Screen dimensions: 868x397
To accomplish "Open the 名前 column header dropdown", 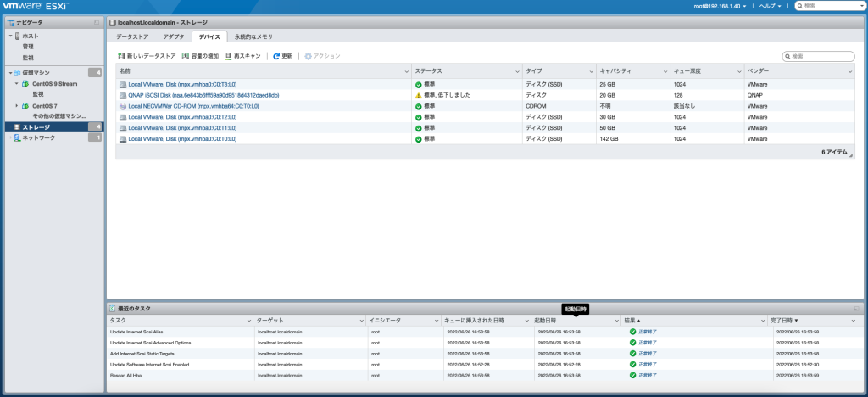I will (406, 72).
